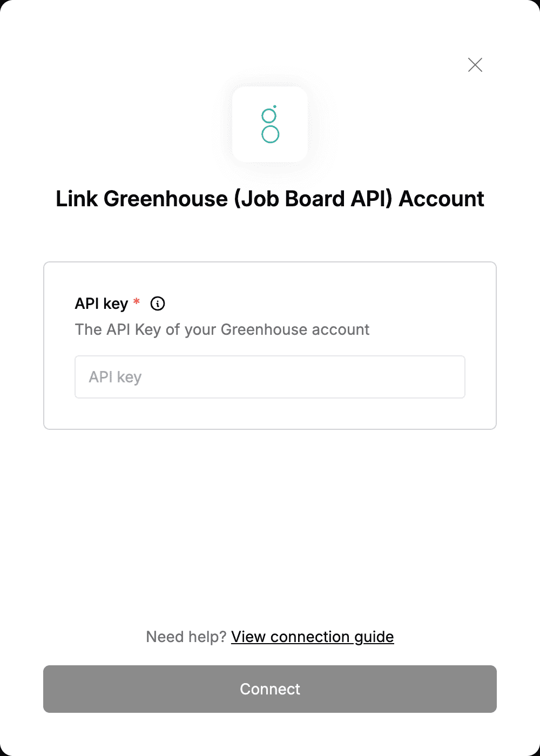Click the 'The API Key of your Greenhouse account' description
The width and height of the screenshot is (540, 756).
[222, 329]
